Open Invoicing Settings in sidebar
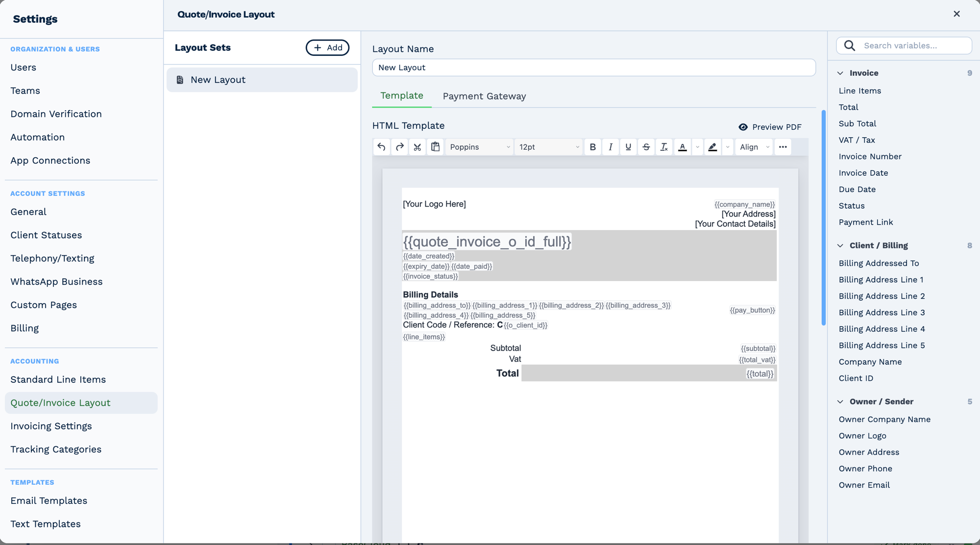The height and width of the screenshot is (545, 980). [x=51, y=426]
